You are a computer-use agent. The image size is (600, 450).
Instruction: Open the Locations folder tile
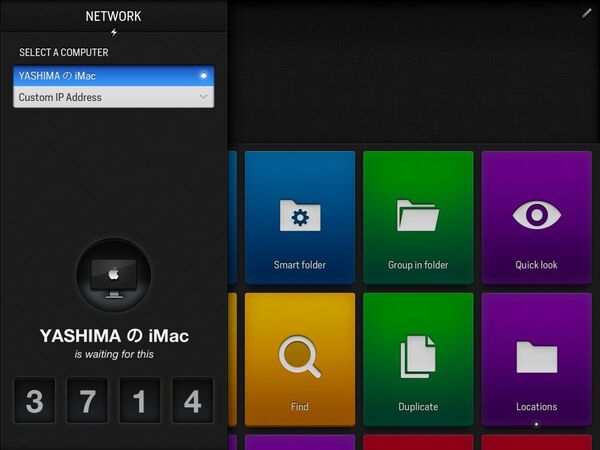point(536,359)
